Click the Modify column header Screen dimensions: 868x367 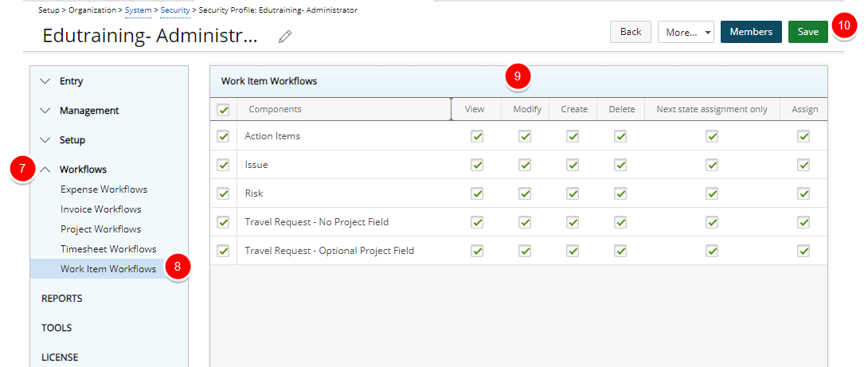[526, 109]
